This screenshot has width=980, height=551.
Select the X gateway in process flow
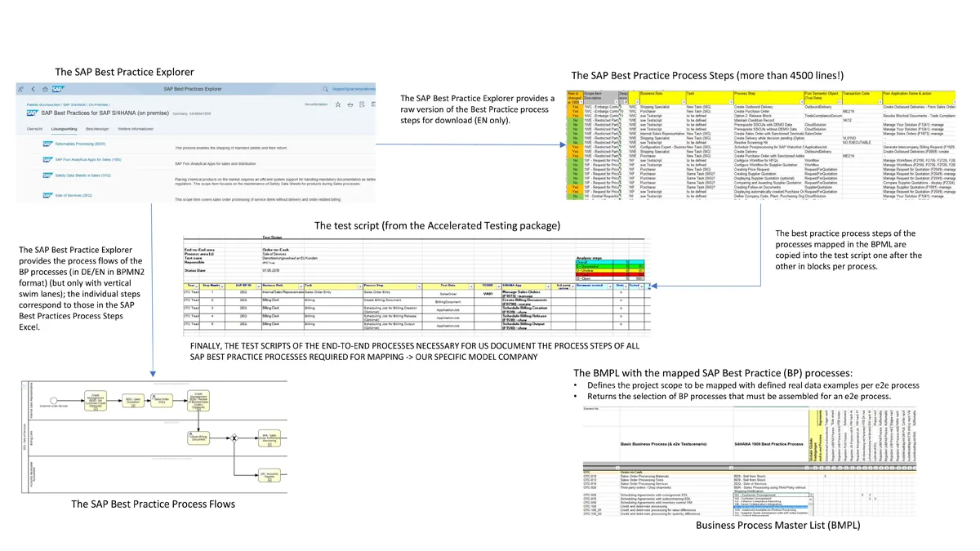click(234, 438)
